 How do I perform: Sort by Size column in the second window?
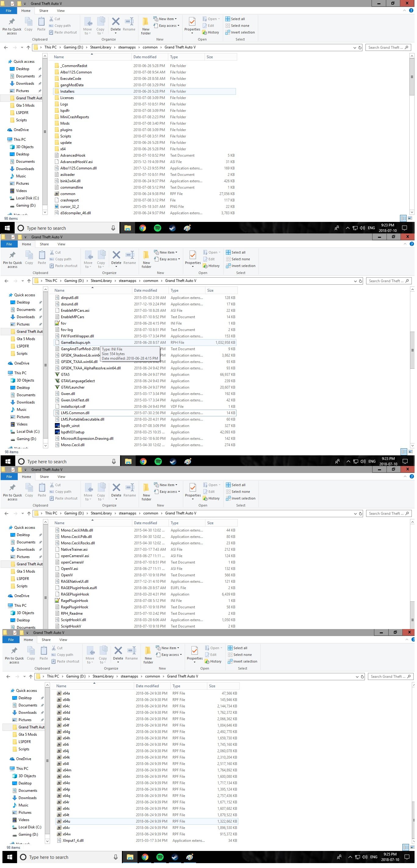tap(221, 290)
